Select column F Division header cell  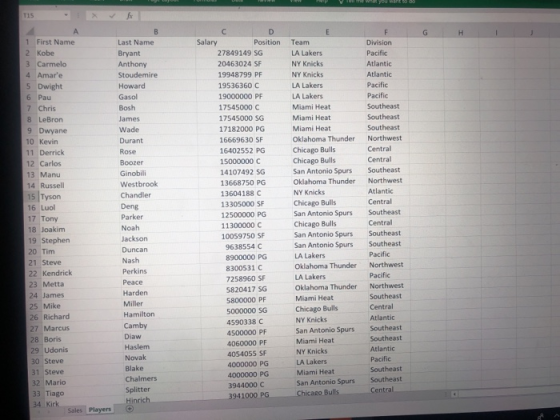pyautogui.click(x=386, y=42)
